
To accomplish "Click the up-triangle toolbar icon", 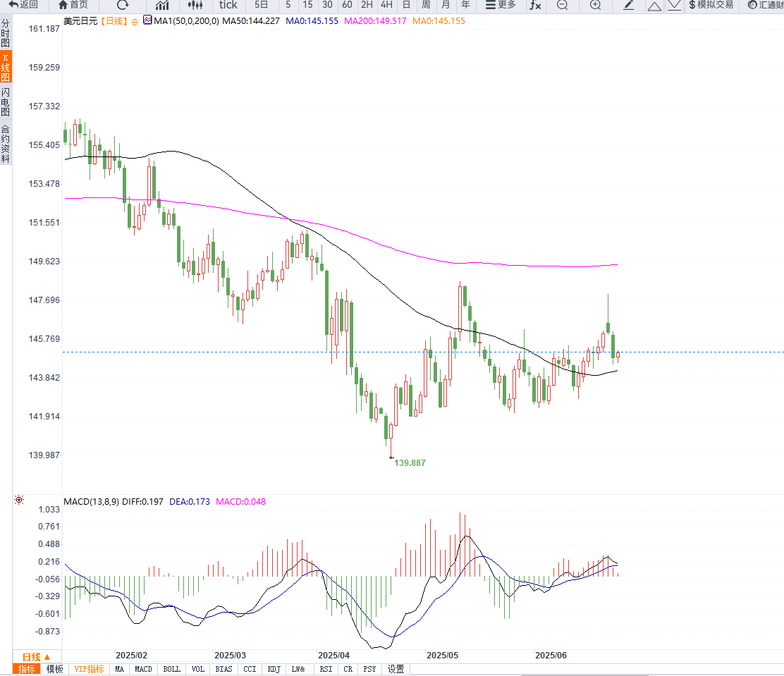I will [x=654, y=6].
